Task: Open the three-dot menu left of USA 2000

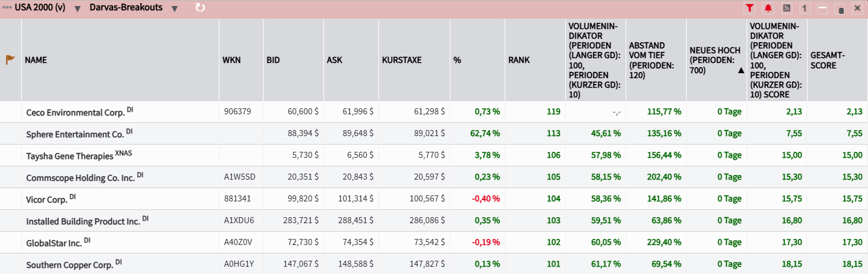Action: pyautogui.click(x=7, y=8)
